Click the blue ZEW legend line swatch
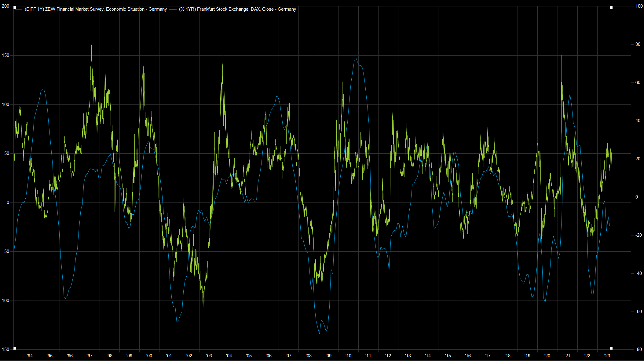 [19, 9]
